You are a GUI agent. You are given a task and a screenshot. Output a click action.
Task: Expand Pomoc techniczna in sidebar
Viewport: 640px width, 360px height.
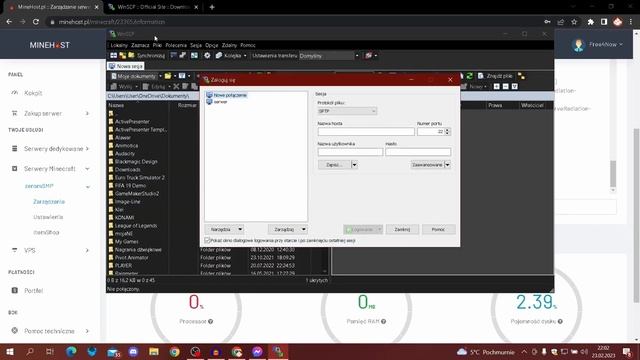(50, 331)
